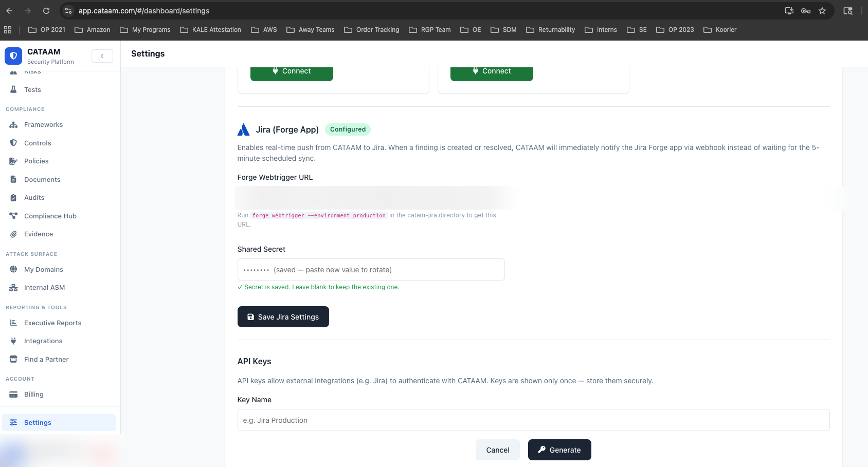Open the password key icon
The height and width of the screenshot is (467, 868).
(x=806, y=11)
